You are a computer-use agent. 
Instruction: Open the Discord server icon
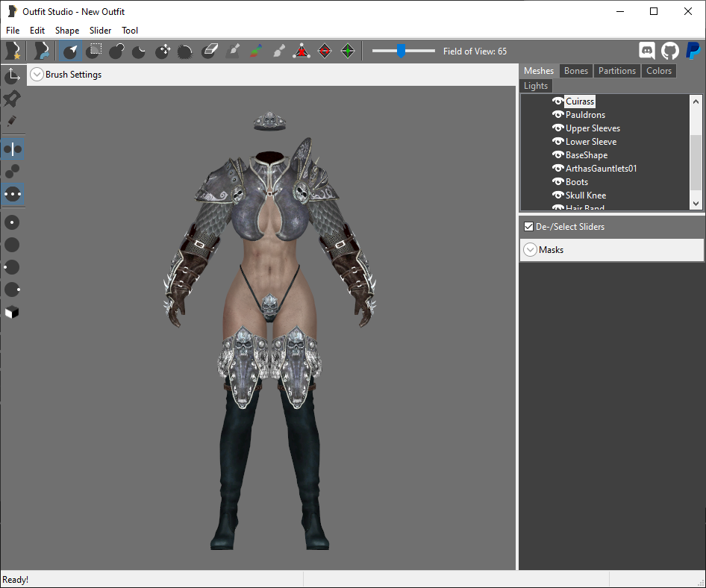point(646,51)
